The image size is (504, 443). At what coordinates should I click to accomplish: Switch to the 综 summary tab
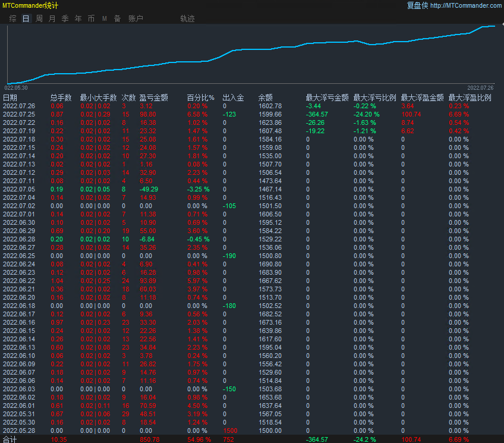[x=13, y=18]
